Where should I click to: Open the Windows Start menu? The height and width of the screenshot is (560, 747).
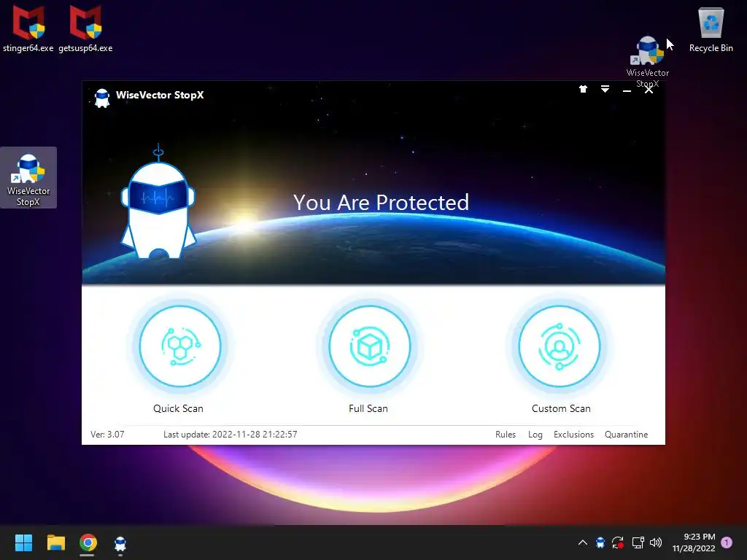[23, 542]
